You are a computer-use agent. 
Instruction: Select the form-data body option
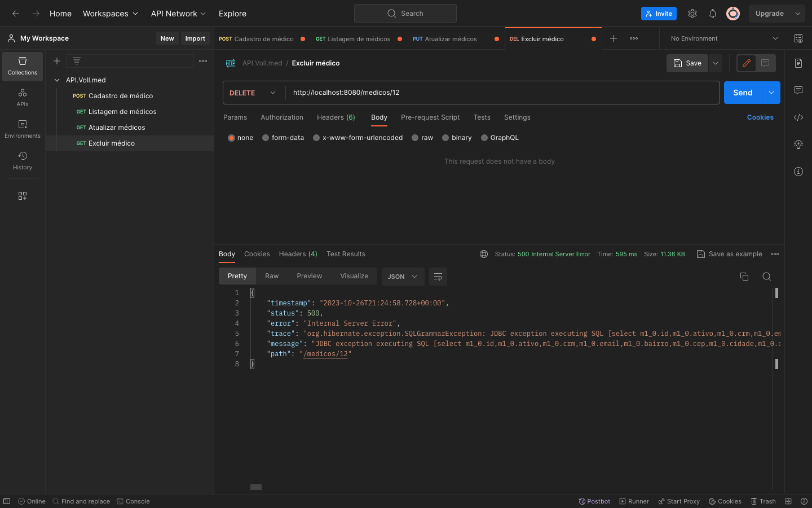(266, 138)
